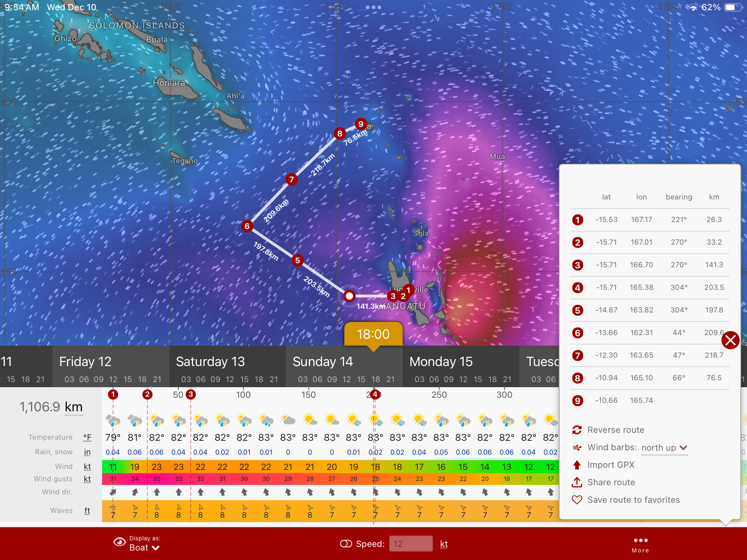Click waypoint 8 marker on the map
Viewport: 747px width, 560px height.
click(340, 133)
